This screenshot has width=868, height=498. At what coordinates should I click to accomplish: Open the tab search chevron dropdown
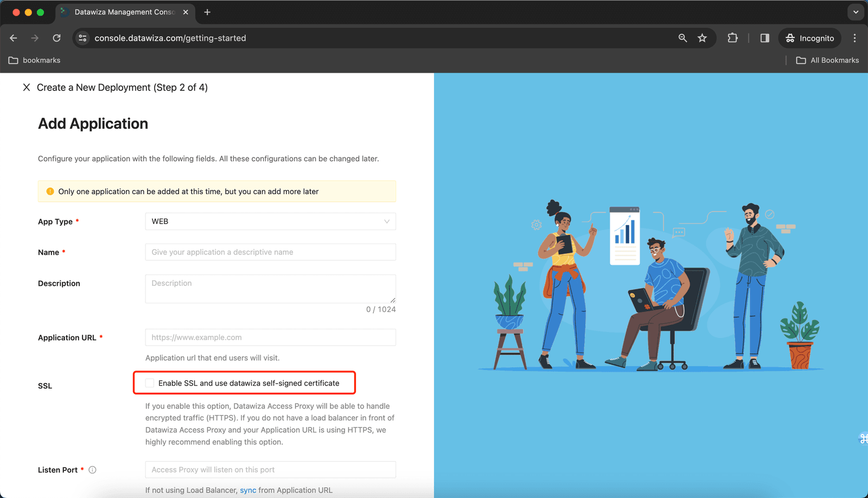(x=856, y=12)
